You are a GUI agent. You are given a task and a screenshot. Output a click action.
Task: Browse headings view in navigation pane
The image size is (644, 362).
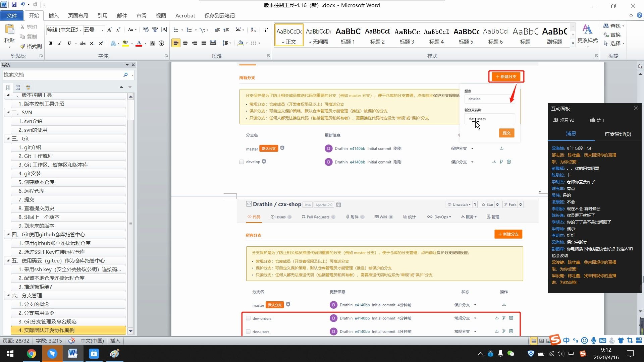click(8, 87)
